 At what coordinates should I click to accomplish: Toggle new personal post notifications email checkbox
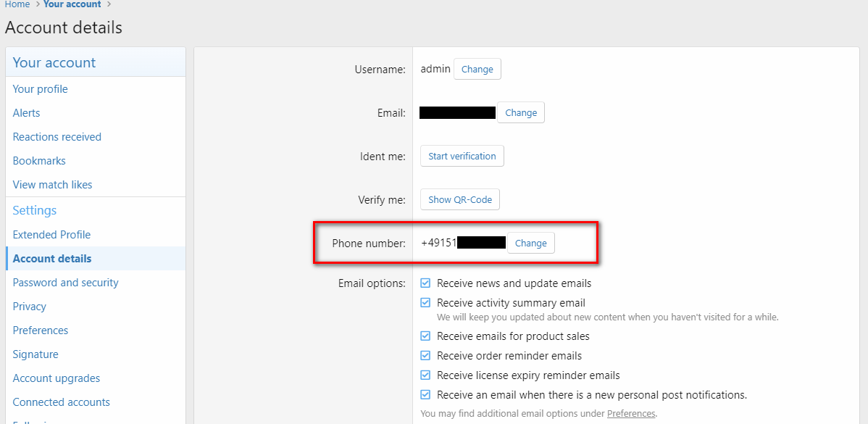[x=426, y=395]
